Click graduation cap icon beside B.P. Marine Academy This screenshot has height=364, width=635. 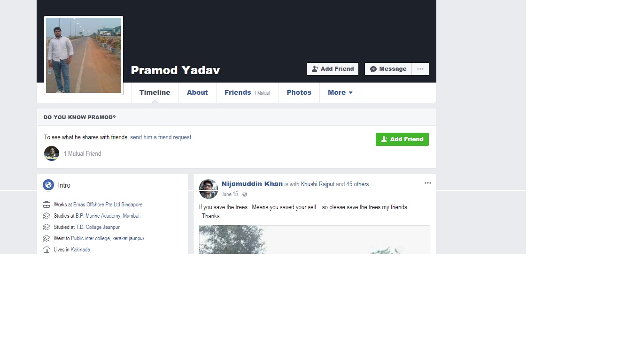coord(46,216)
